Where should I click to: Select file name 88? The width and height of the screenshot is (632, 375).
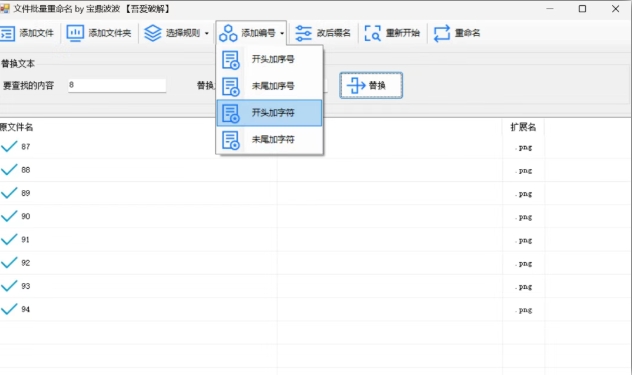click(26, 170)
